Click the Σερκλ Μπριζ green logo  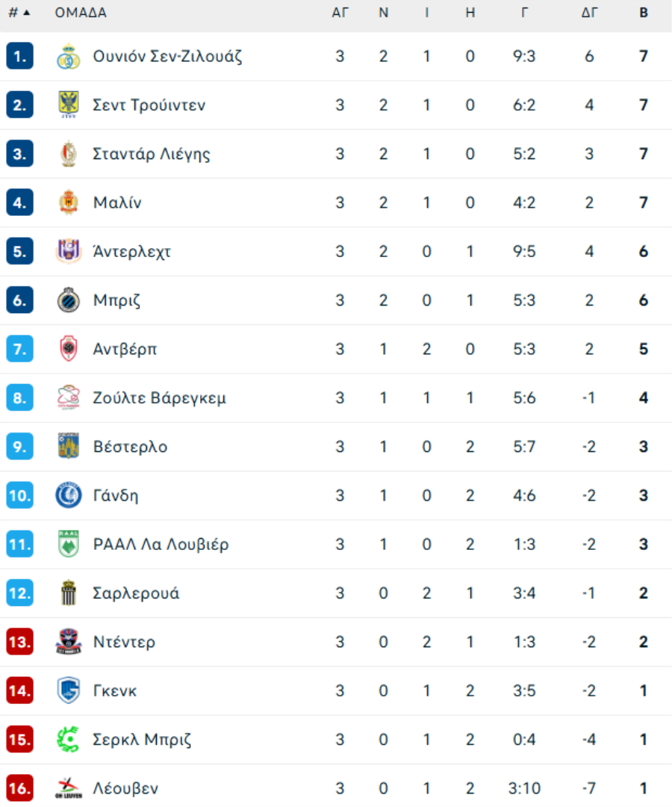pos(69,739)
